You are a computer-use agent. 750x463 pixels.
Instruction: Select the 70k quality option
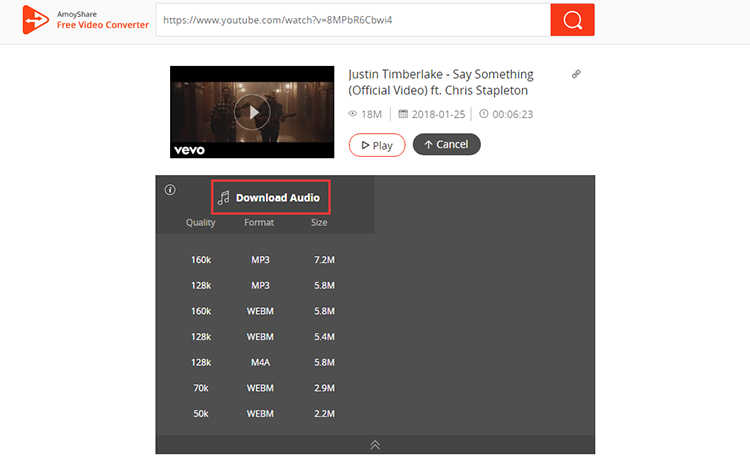(x=201, y=388)
